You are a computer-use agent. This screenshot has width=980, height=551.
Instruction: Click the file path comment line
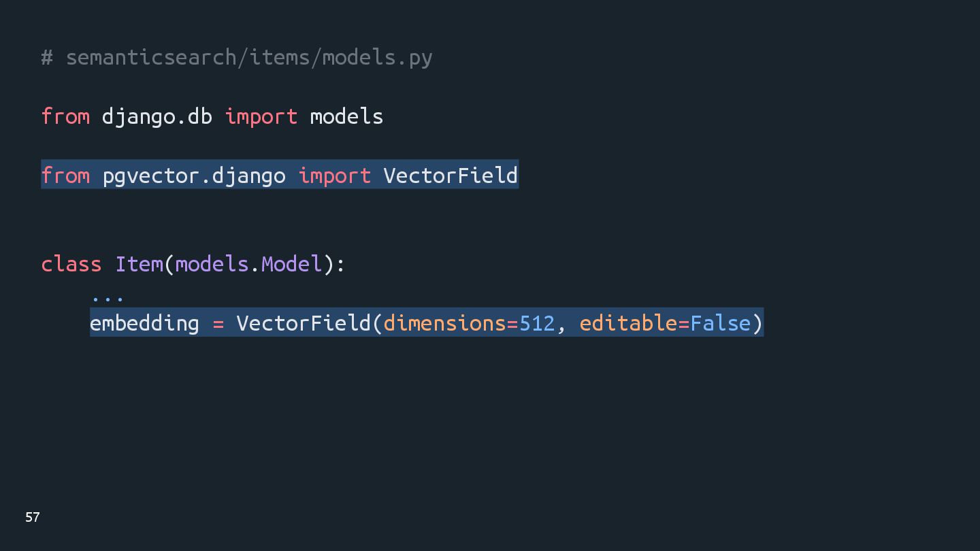pyautogui.click(x=237, y=57)
